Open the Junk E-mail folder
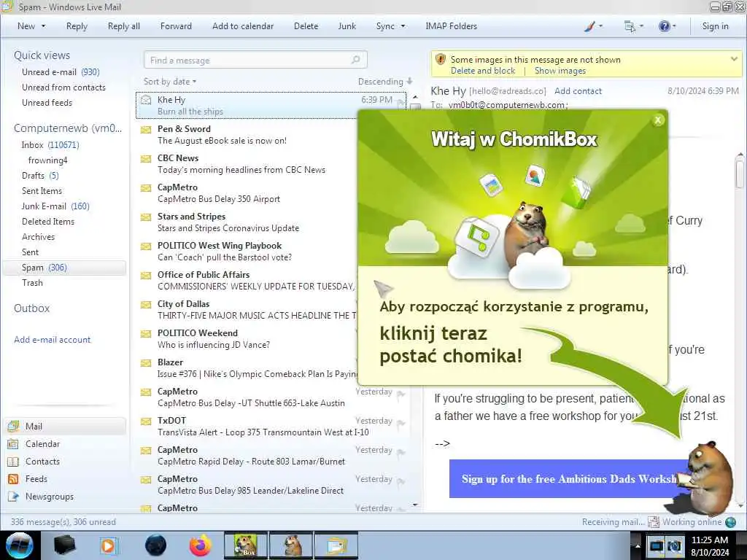Viewport: 747px width, 560px height. click(55, 206)
